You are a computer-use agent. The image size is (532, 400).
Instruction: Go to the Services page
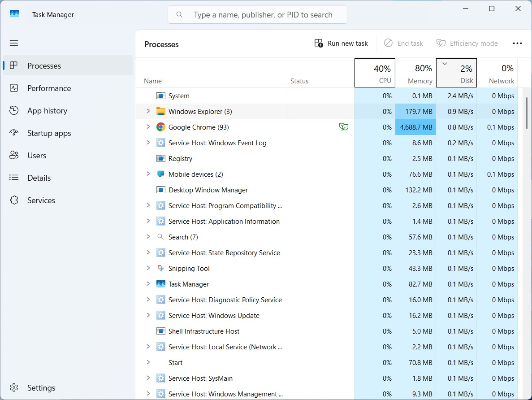click(41, 200)
